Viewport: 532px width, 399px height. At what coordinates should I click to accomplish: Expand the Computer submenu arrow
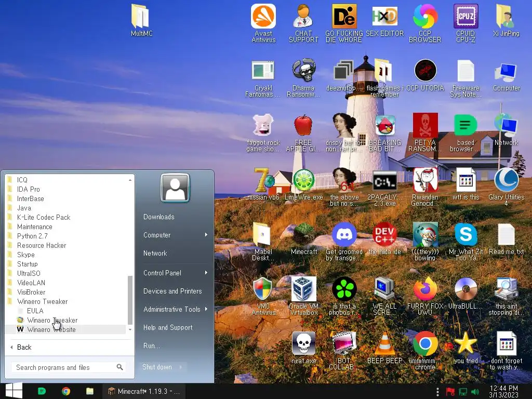pos(206,235)
